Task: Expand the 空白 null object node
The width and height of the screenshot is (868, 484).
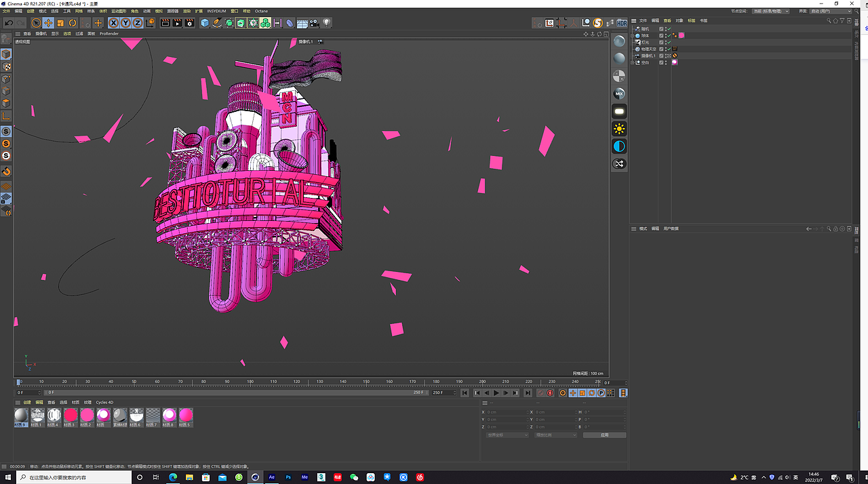Action: point(632,62)
